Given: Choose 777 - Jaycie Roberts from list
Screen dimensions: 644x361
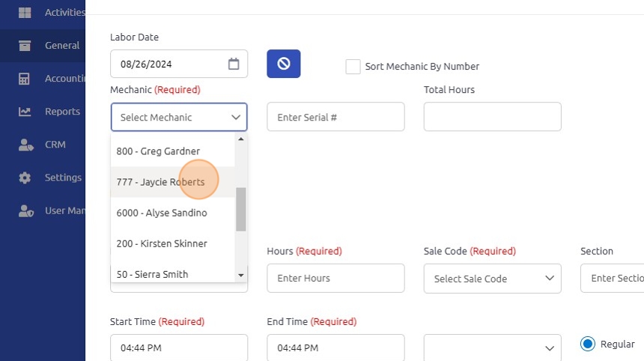Looking at the screenshot, I should [x=160, y=182].
